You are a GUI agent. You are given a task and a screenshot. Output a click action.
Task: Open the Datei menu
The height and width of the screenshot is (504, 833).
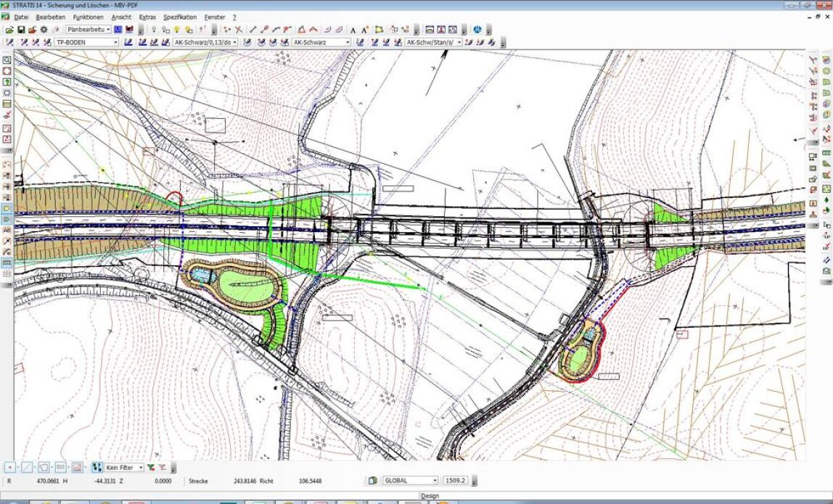pos(21,17)
